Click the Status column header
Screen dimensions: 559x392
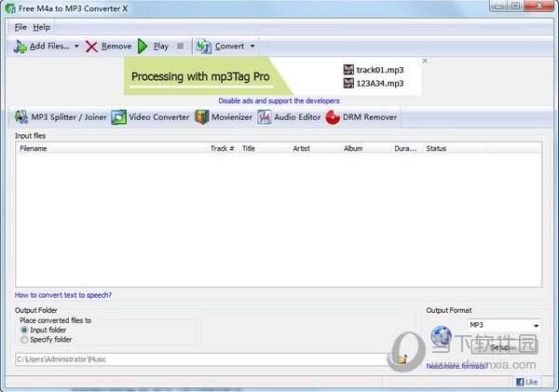click(455, 148)
